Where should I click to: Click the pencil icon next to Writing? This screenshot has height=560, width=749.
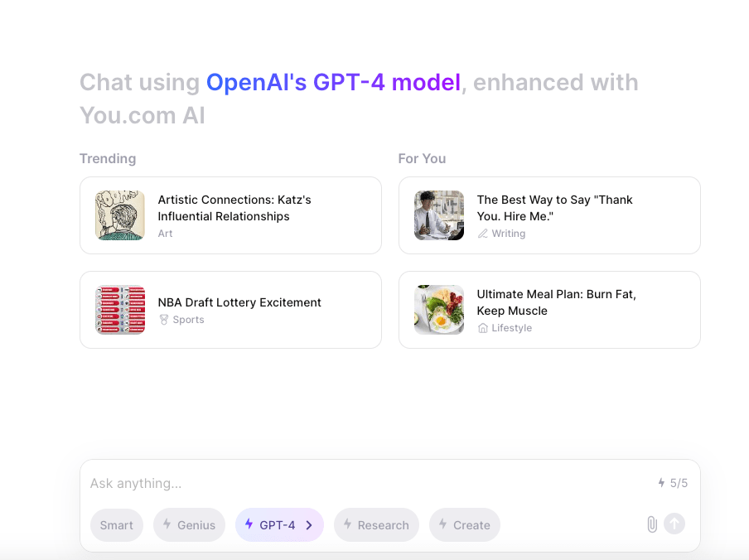483,234
